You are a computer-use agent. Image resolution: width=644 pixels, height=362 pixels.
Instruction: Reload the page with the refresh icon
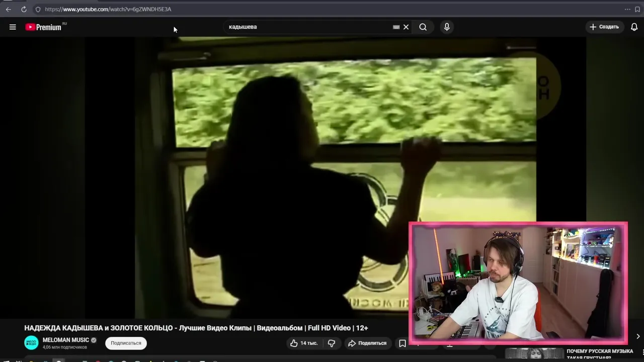(x=24, y=9)
